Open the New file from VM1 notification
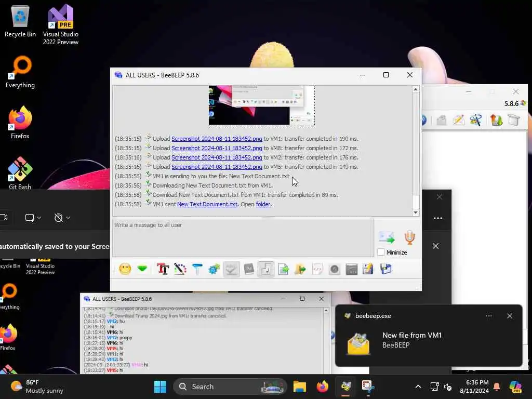Viewport: 532px width, 399px height. point(429,336)
